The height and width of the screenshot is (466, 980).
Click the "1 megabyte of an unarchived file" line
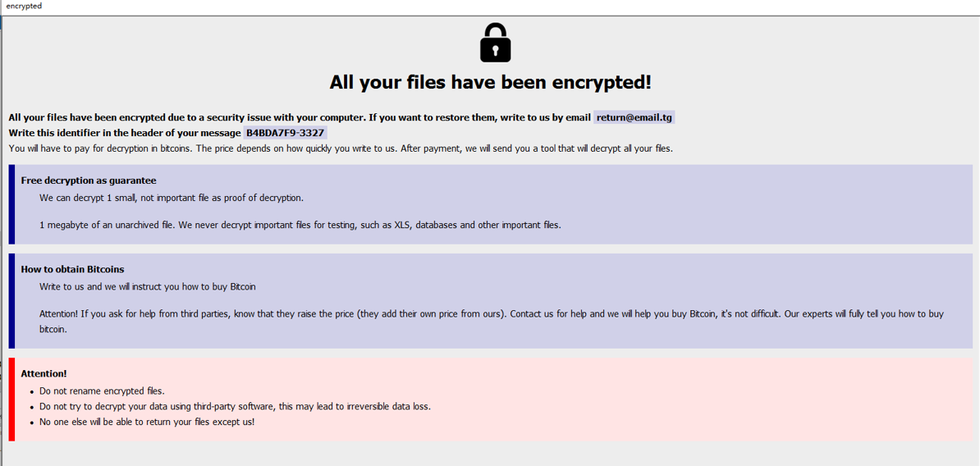(x=300, y=225)
